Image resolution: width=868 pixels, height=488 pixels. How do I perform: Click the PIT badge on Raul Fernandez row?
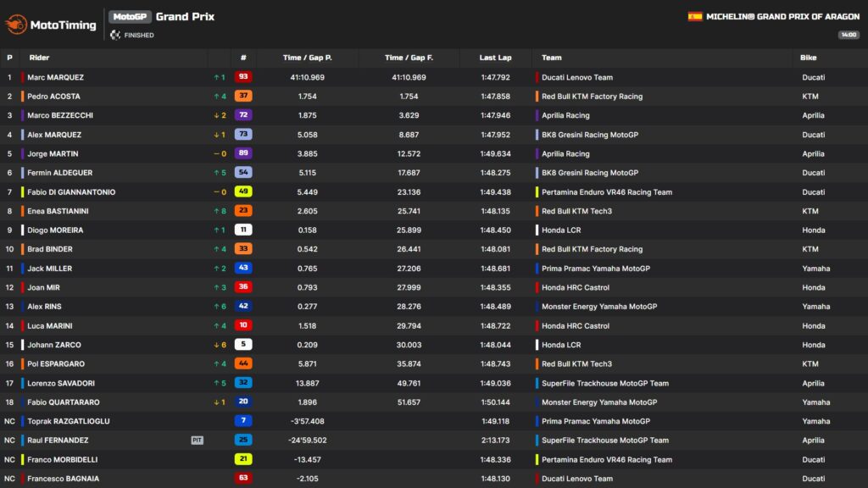coord(197,441)
